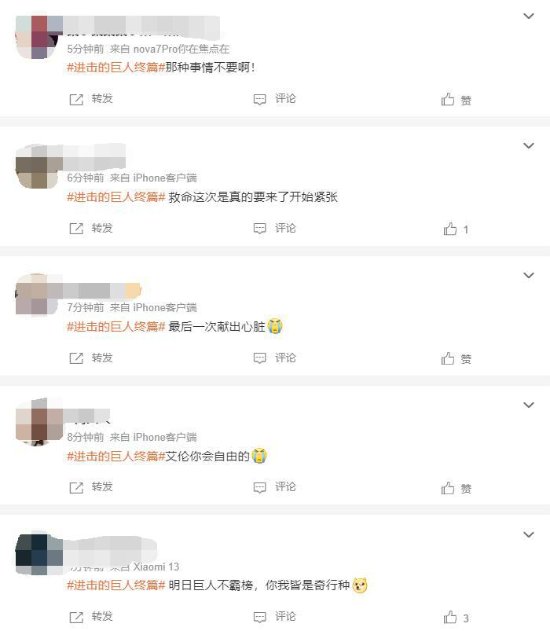This screenshot has width=550, height=631.
Task: Expand chevron menu on the Xiaomi 13 post
Action: 528,534
